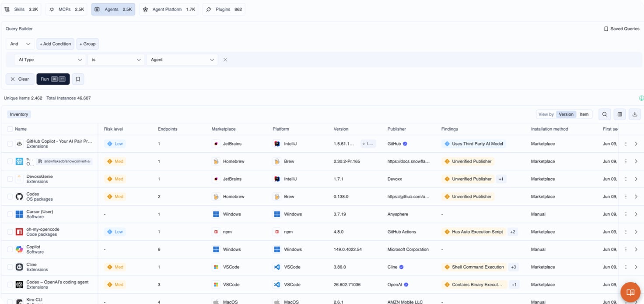The width and height of the screenshot is (644, 304).
Task: Click the bookmark icon beside Run
Action: click(78, 79)
